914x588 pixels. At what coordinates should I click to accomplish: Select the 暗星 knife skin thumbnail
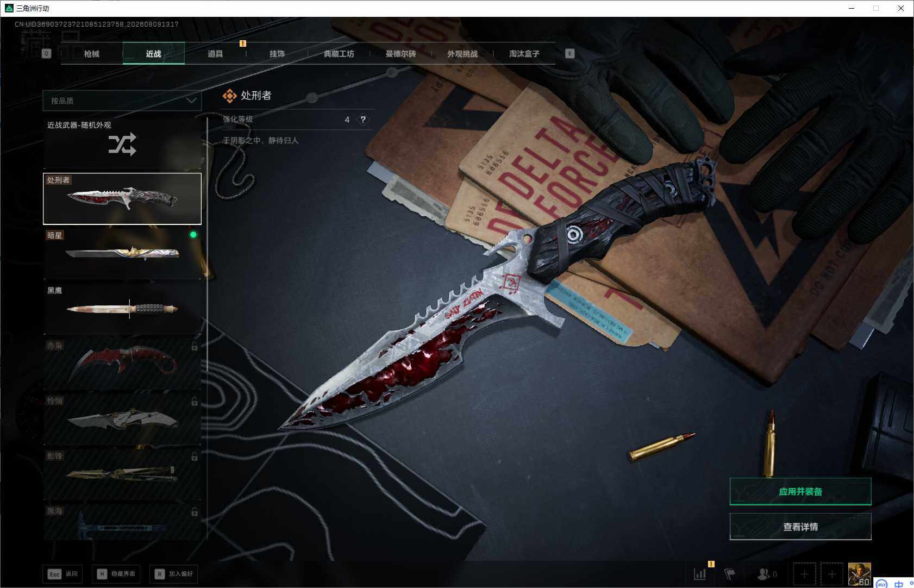tap(122, 254)
